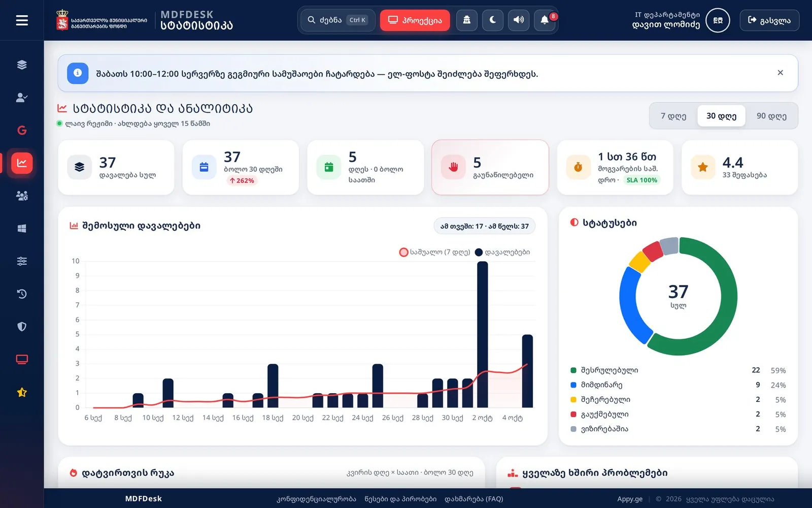Screen dimensions: 812x508
Task: Click the ვიზირებაშია status legend row
Action: click(x=678, y=429)
